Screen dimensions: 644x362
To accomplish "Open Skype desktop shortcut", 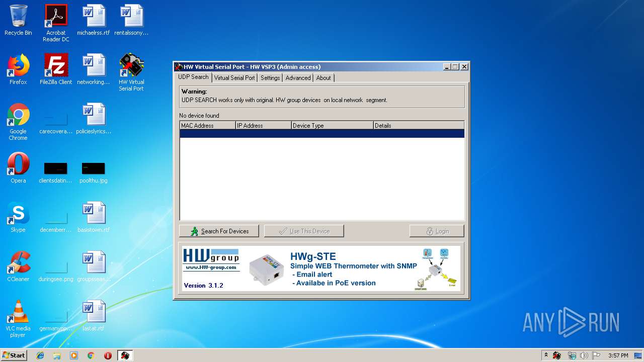I will coord(18,217).
